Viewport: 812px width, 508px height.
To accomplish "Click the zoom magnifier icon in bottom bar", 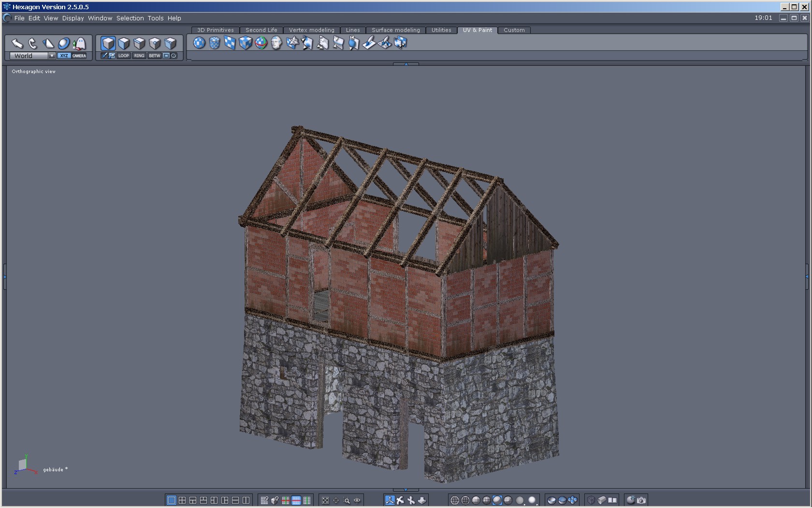I will tap(347, 500).
